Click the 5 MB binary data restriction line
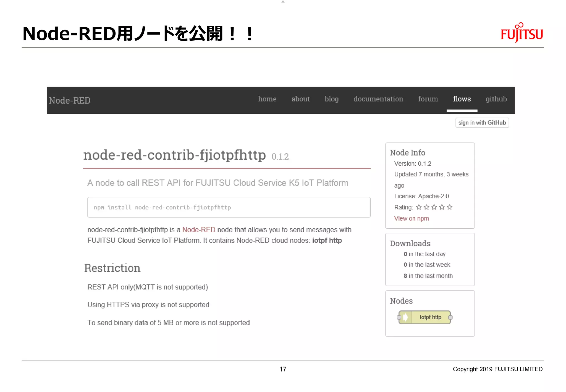The height and width of the screenshot is (392, 566). [x=169, y=323]
